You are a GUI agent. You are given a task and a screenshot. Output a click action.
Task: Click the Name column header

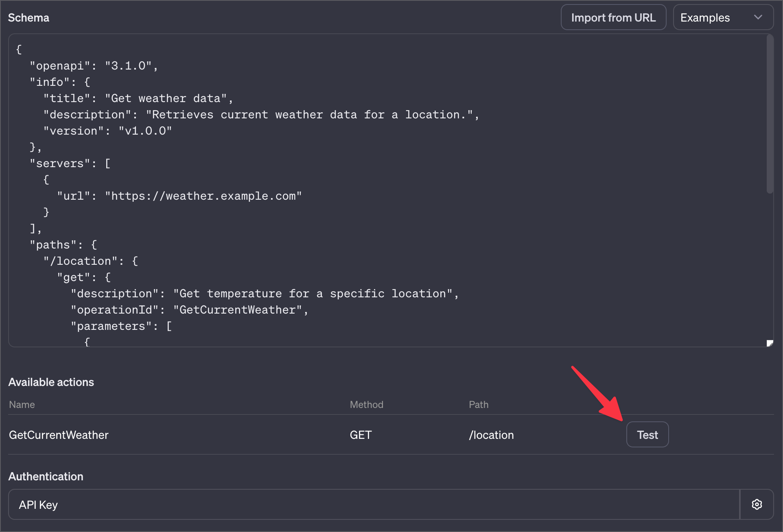[x=22, y=405]
